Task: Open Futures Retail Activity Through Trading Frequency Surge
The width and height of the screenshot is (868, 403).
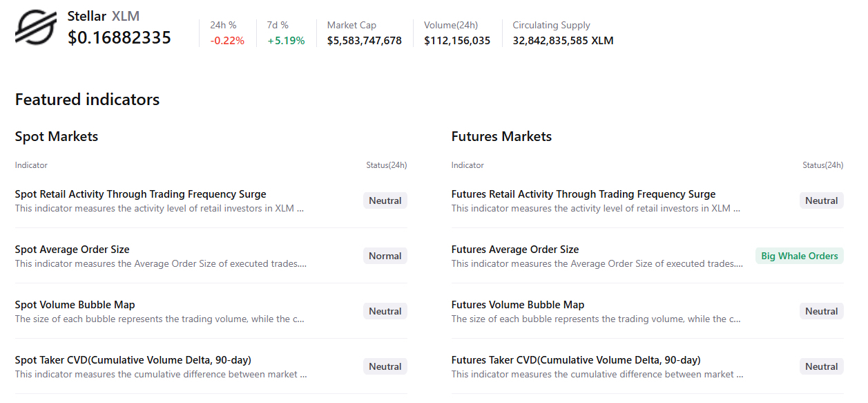Action: click(584, 194)
